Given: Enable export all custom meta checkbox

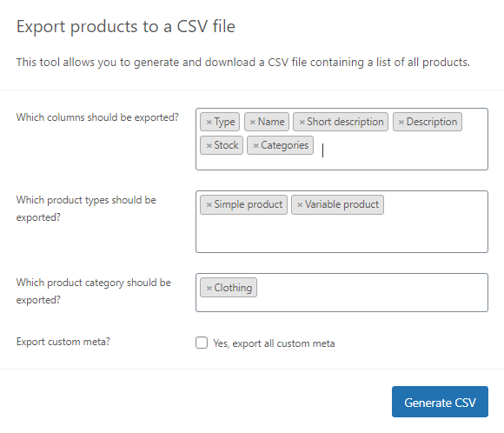Looking at the screenshot, I should point(202,343).
